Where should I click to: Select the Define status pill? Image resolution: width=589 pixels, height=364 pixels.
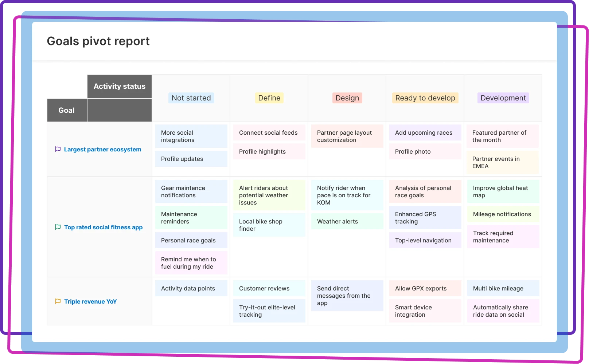(269, 98)
